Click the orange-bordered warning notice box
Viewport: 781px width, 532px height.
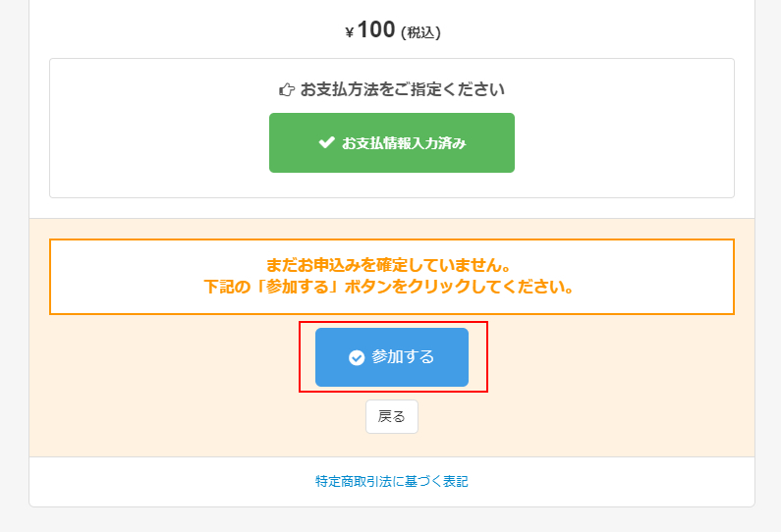pos(391,277)
